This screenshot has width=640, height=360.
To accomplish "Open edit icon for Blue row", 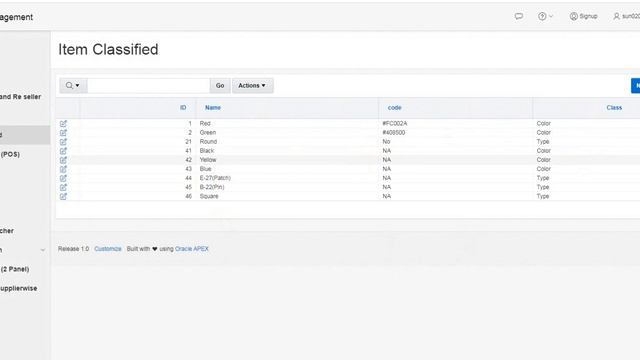I will pos(63,169).
